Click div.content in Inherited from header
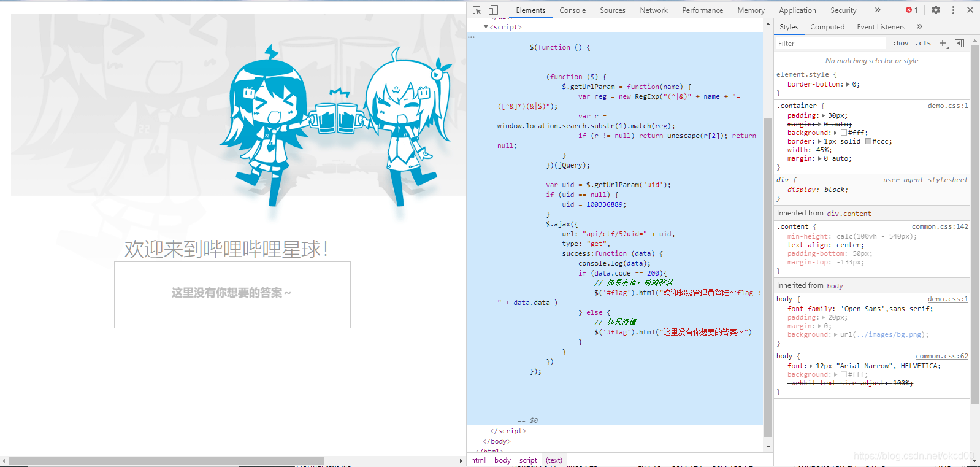Screen dimensions: 980x467 pyautogui.click(x=849, y=214)
